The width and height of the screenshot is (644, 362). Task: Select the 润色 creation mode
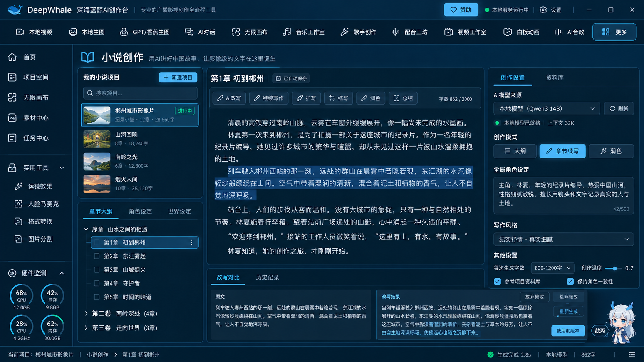click(611, 152)
